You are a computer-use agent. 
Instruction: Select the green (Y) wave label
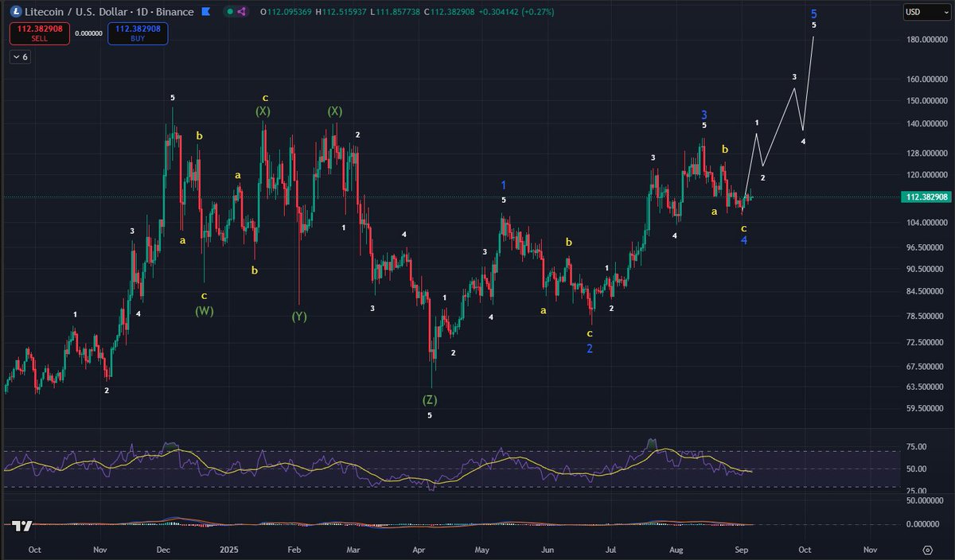click(x=298, y=317)
